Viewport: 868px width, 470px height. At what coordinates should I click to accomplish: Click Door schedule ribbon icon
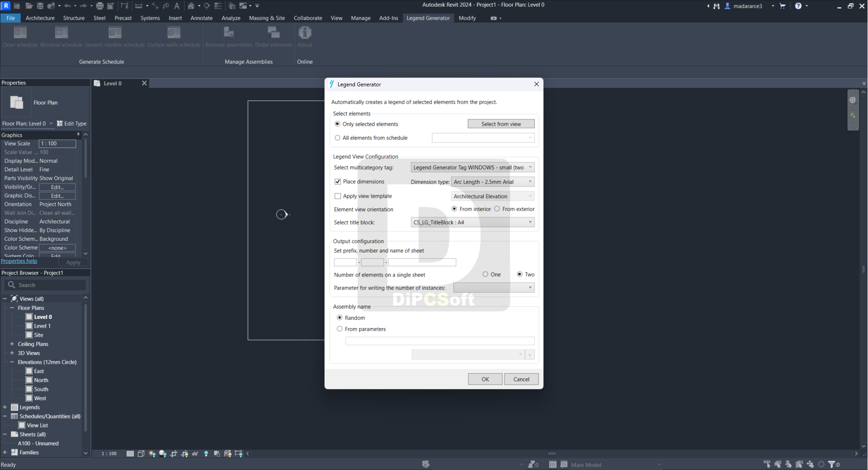click(x=20, y=33)
